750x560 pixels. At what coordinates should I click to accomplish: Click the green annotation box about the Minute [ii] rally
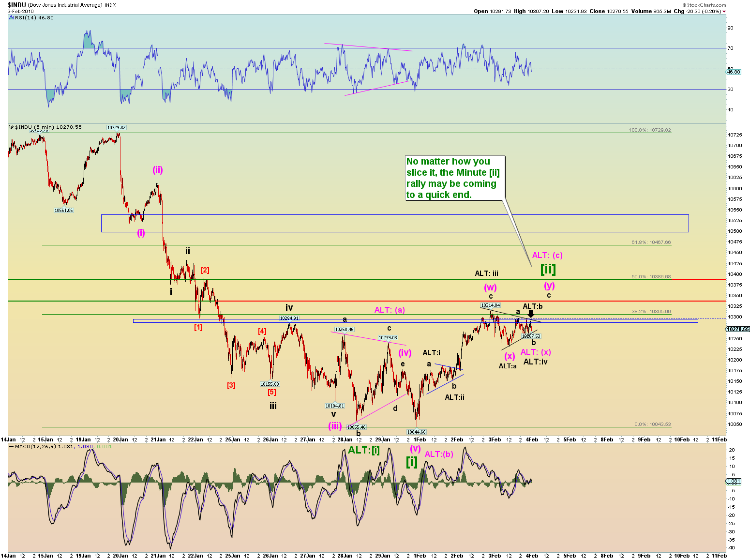(455, 178)
